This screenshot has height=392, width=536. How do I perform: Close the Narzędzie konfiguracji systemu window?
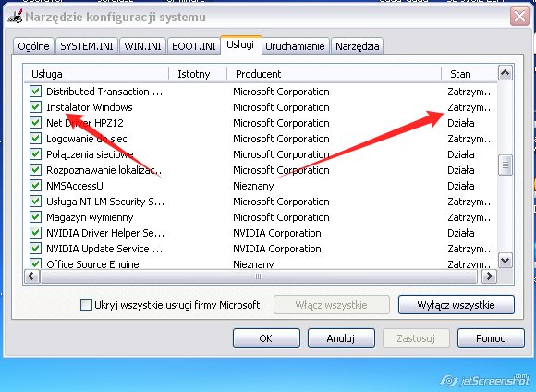[519, 16]
